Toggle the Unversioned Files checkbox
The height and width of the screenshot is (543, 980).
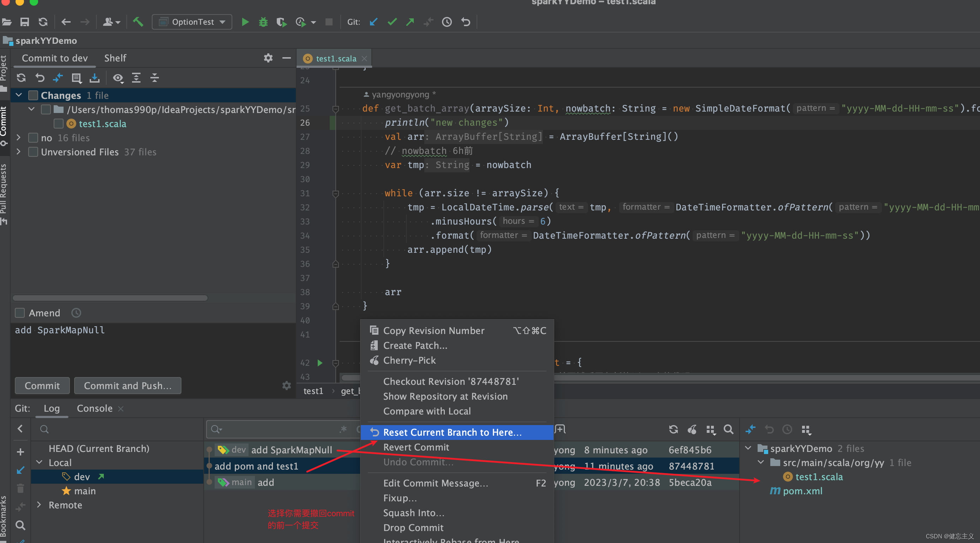pyautogui.click(x=33, y=152)
